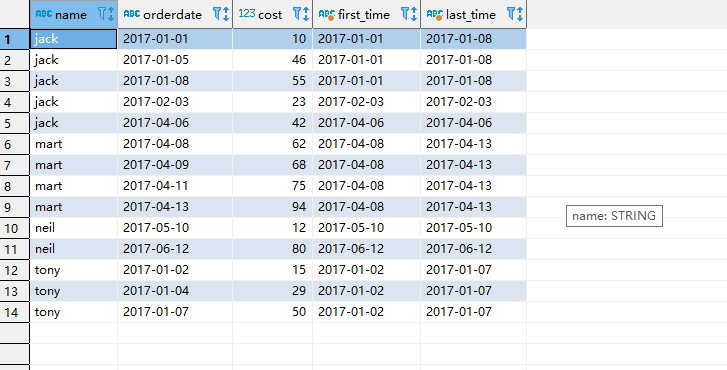Image resolution: width=727 pixels, height=370 pixels.
Task: Click last_time cell '2017-04-13' in row 9
Action: [x=473, y=207]
